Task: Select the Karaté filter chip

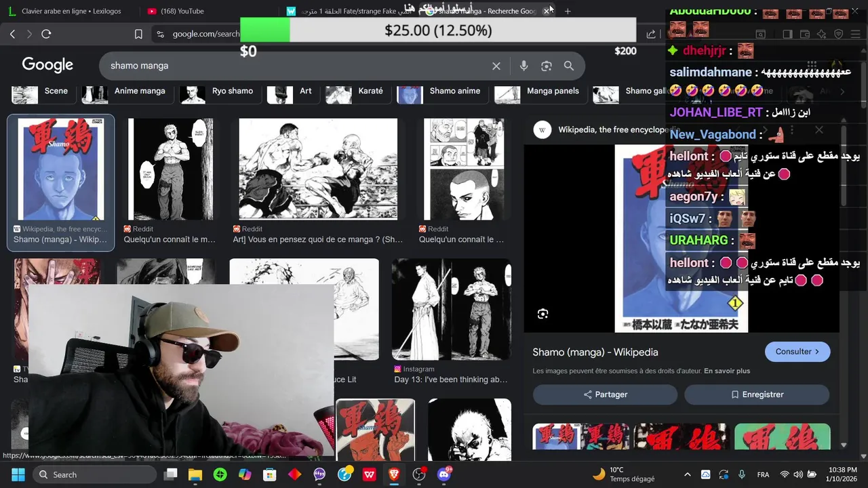Action: 357,91
